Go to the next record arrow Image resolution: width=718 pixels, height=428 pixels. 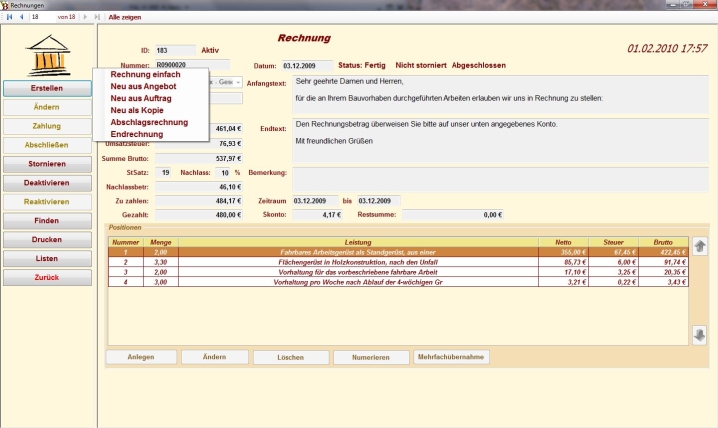point(85,17)
